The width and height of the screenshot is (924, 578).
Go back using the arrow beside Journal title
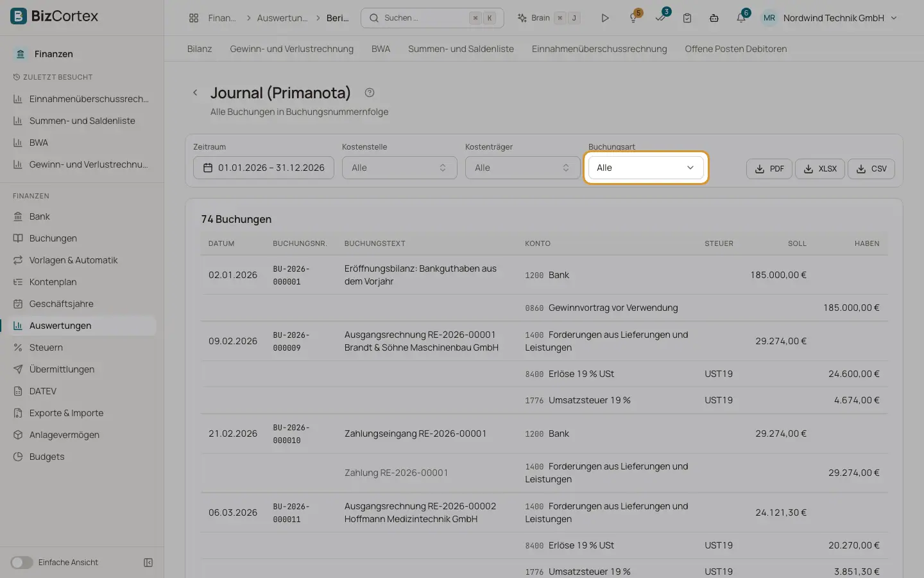point(195,92)
